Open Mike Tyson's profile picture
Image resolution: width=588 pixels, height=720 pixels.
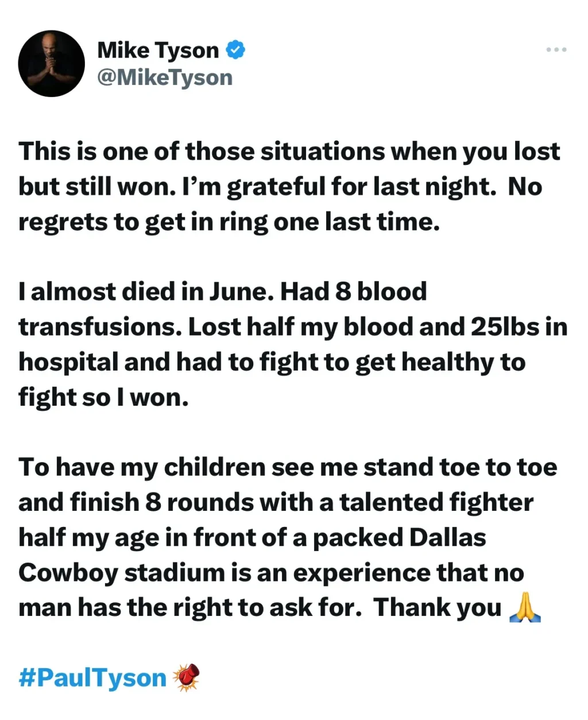pyautogui.click(x=52, y=64)
